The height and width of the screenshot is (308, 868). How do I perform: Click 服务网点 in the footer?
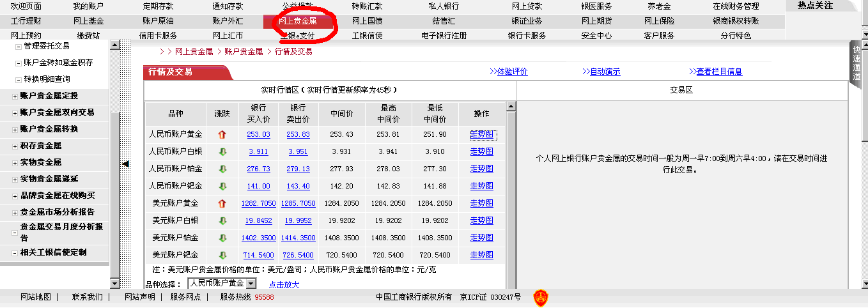coord(185,297)
